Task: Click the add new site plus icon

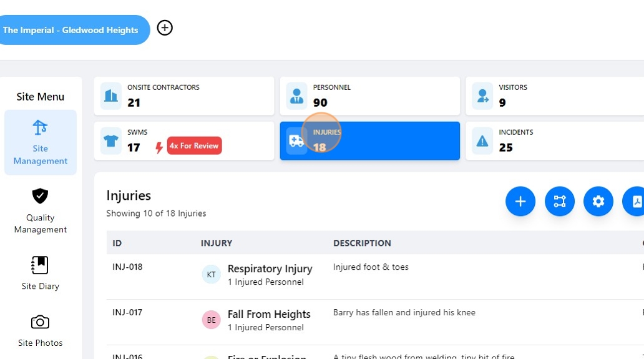Action: coord(165,28)
